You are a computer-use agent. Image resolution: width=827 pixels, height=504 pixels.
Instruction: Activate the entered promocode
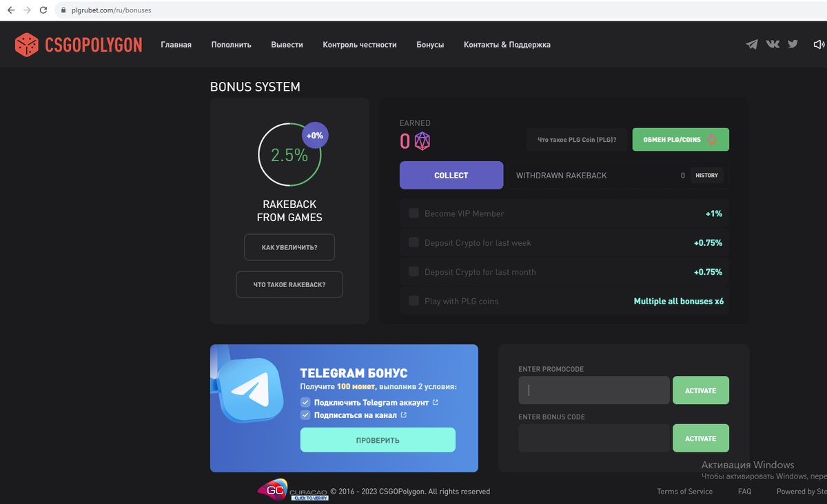point(701,390)
